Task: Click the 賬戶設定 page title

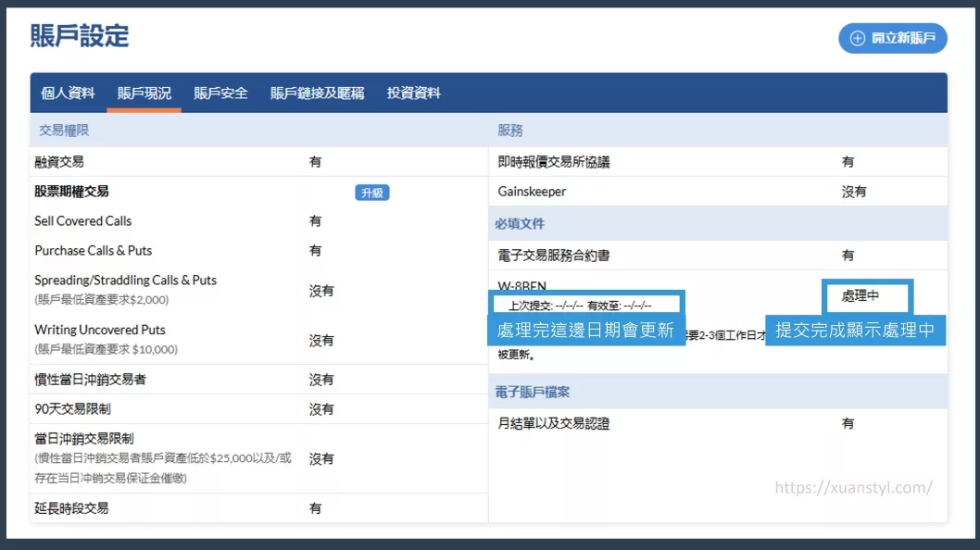Action: pyautogui.click(x=80, y=35)
